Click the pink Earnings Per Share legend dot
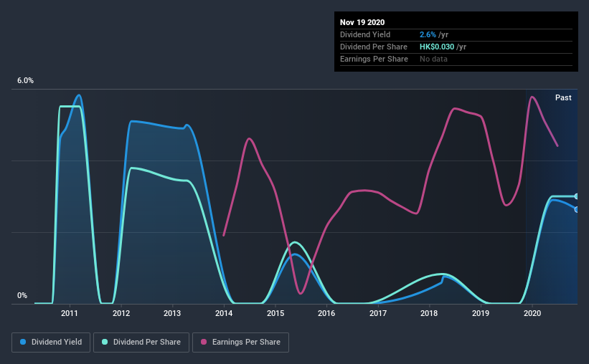Viewport: 589px width, 364px height. pyautogui.click(x=204, y=342)
